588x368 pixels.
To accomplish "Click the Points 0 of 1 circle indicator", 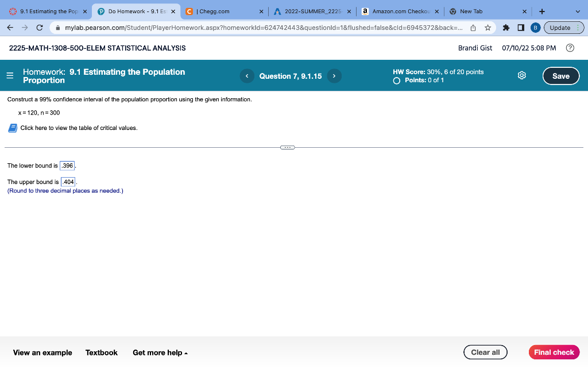I will 396,80.
